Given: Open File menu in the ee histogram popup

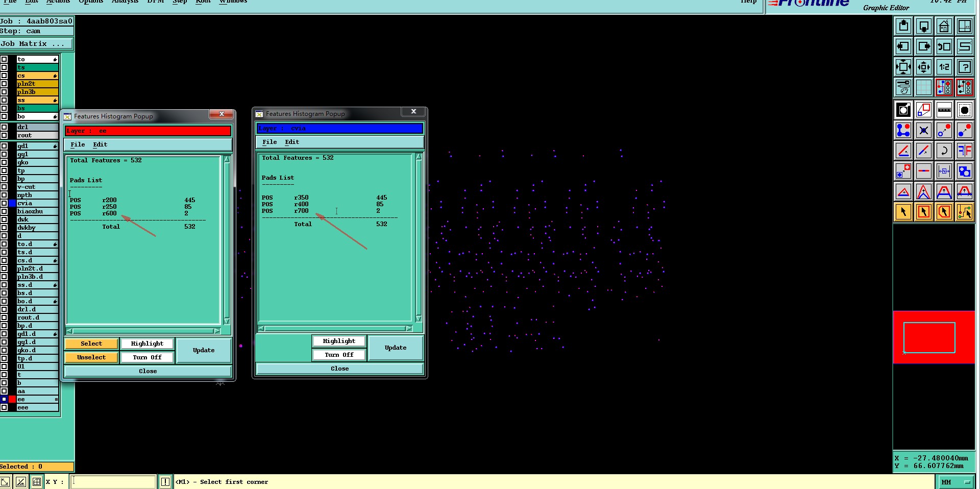Looking at the screenshot, I should [78, 144].
